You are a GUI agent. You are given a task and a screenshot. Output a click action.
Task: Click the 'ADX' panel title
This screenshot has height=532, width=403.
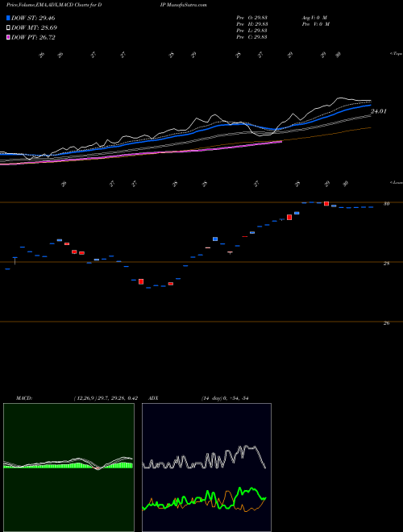[153, 398]
